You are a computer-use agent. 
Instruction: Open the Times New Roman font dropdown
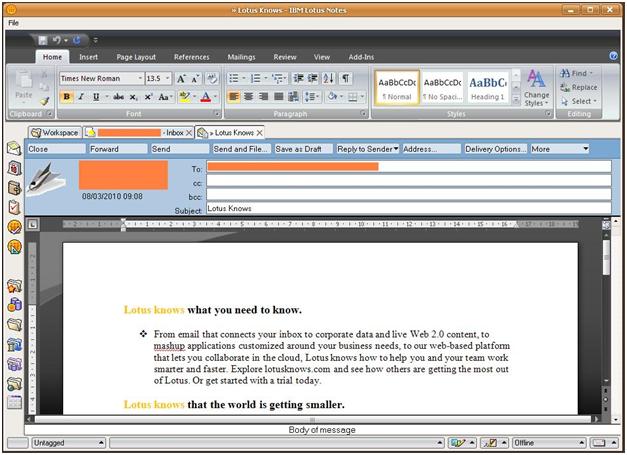point(140,78)
